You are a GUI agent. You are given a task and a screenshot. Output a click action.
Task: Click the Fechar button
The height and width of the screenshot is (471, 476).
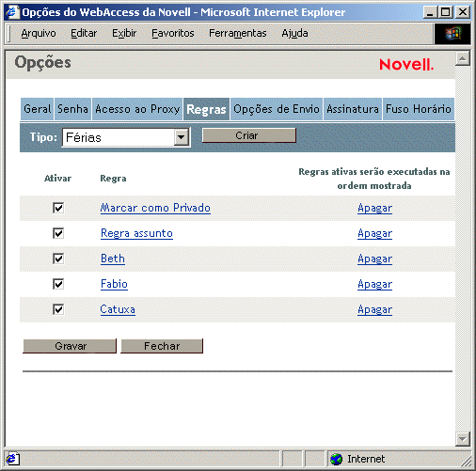[x=162, y=346]
